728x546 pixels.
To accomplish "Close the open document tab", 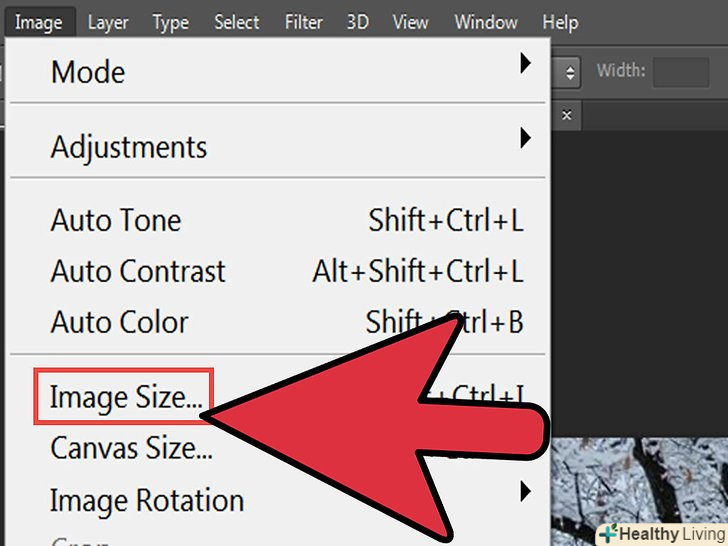I will pos(567,115).
